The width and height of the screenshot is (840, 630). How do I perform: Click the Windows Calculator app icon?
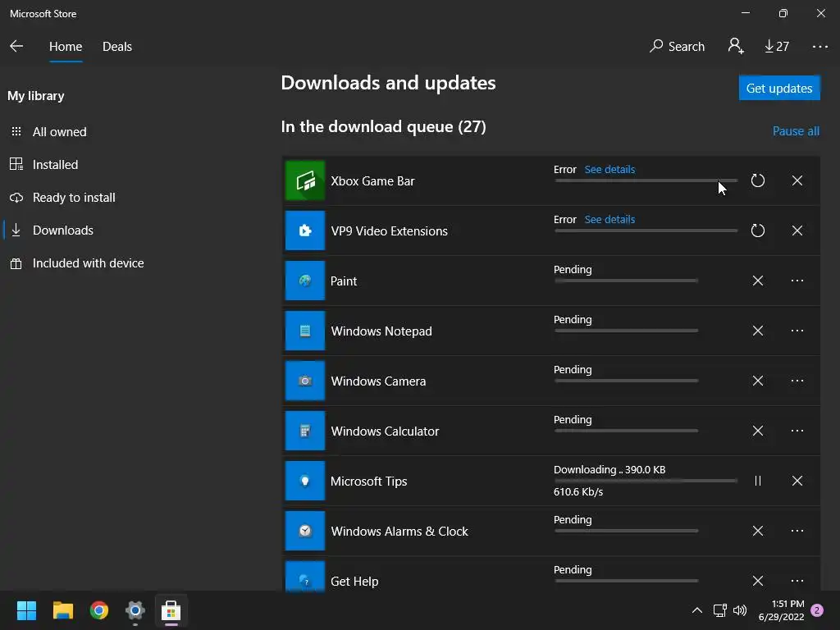click(x=305, y=431)
